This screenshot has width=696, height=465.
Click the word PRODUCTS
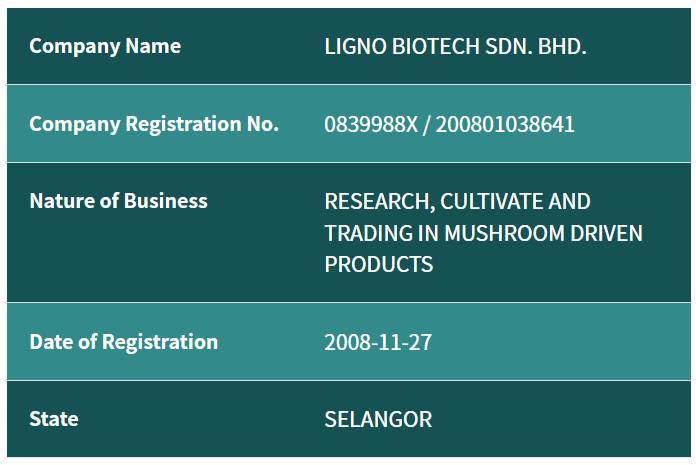pyautogui.click(x=379, y=264)
